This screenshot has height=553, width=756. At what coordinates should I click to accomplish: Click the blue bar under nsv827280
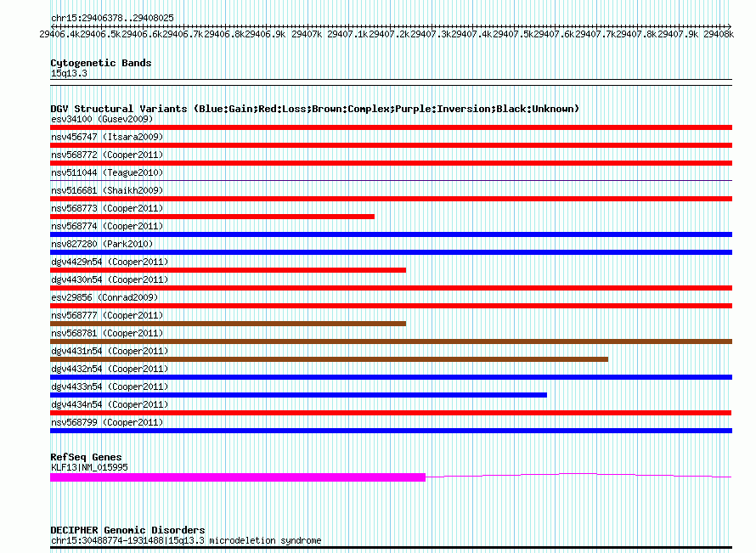(x=391, y=252)
